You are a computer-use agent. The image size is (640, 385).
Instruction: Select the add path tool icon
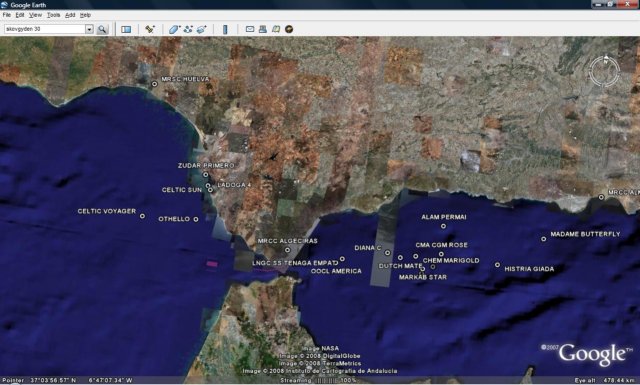click(x=188, y=29)
